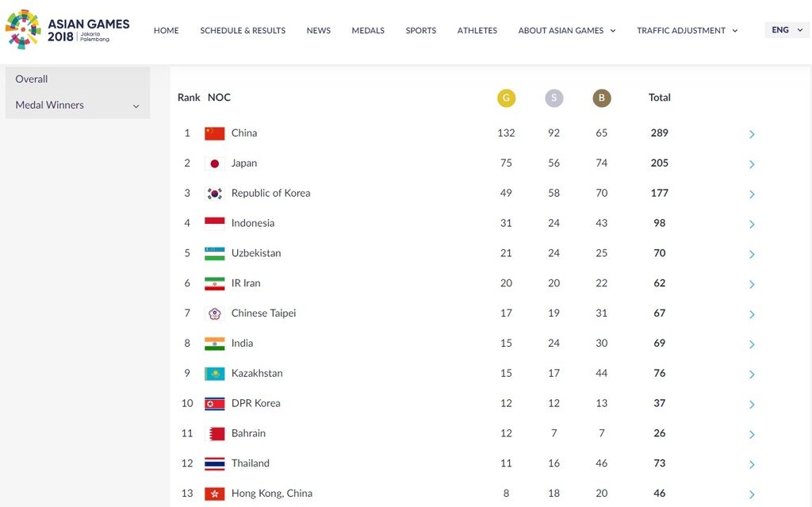
Task: Select the silver medal column icon
Action: (554, 98)
